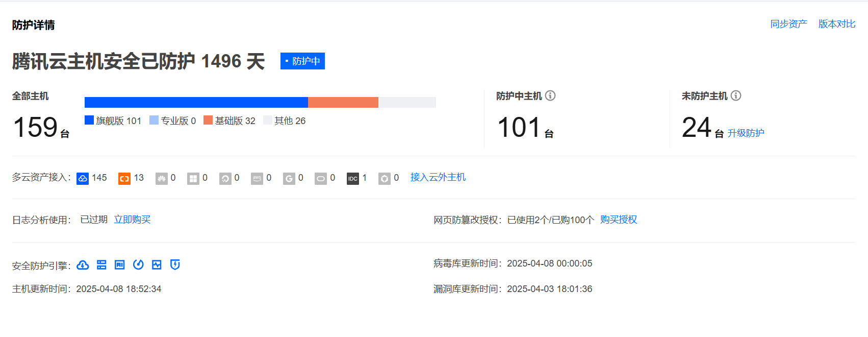The image size is (868, 337).
Task: Click the 安全防护引擎 label
Action: 42,266
